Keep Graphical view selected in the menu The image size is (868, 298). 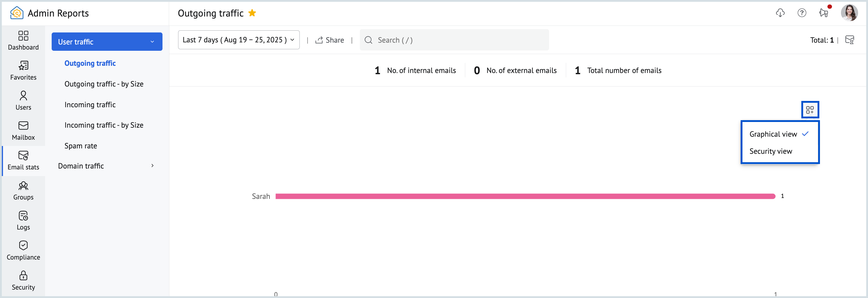tap(773, 134)
